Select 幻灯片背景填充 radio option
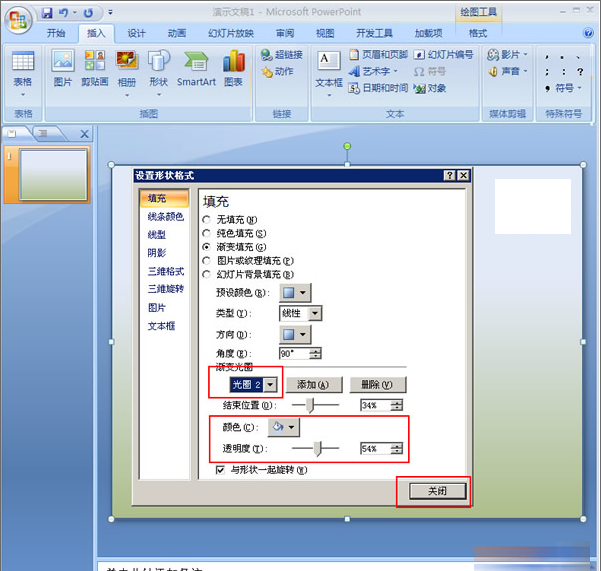The height and width of the screenshot is (571, 601). pyautogui.click(x=206, y=274)
